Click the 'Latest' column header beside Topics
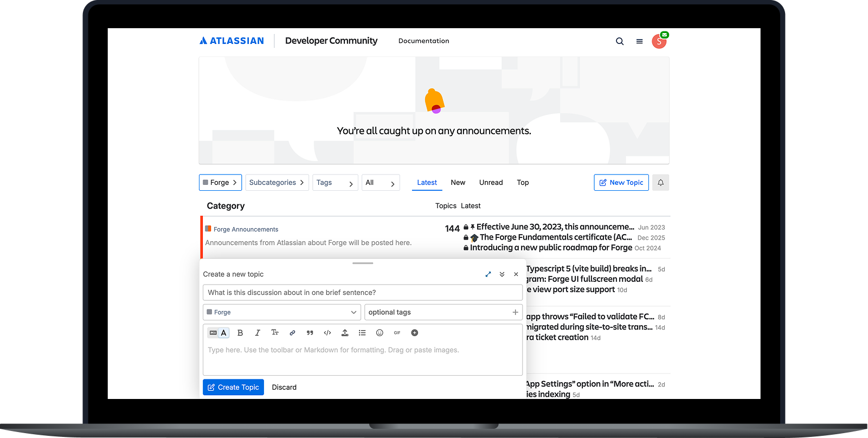The width and height of the screenshot is (868, 438). [x=471, y=206]
